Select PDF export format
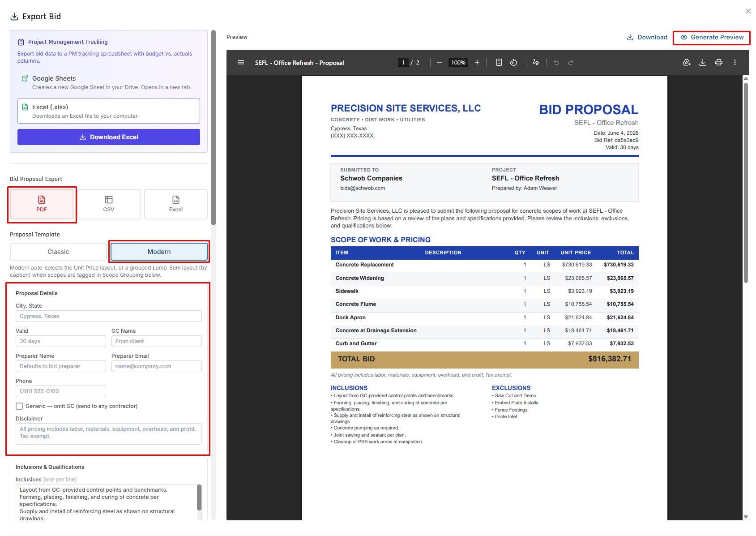This screenshot has height=536, width=756. pyautogui.click(x=42, y=204)
